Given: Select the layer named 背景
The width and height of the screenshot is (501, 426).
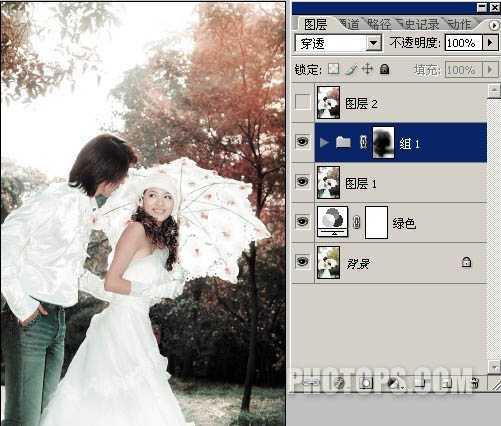Looking at the screenshot, I should coord(358,264).
